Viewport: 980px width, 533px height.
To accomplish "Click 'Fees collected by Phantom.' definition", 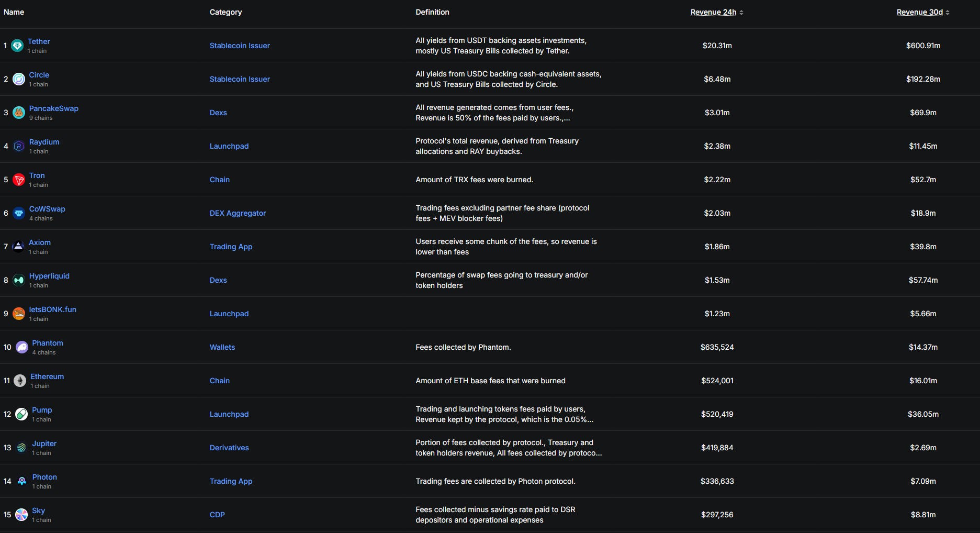I will click(x=463, y=347).
